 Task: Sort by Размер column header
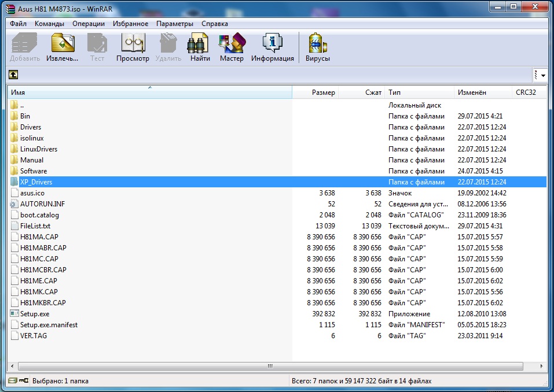(315, 93)
